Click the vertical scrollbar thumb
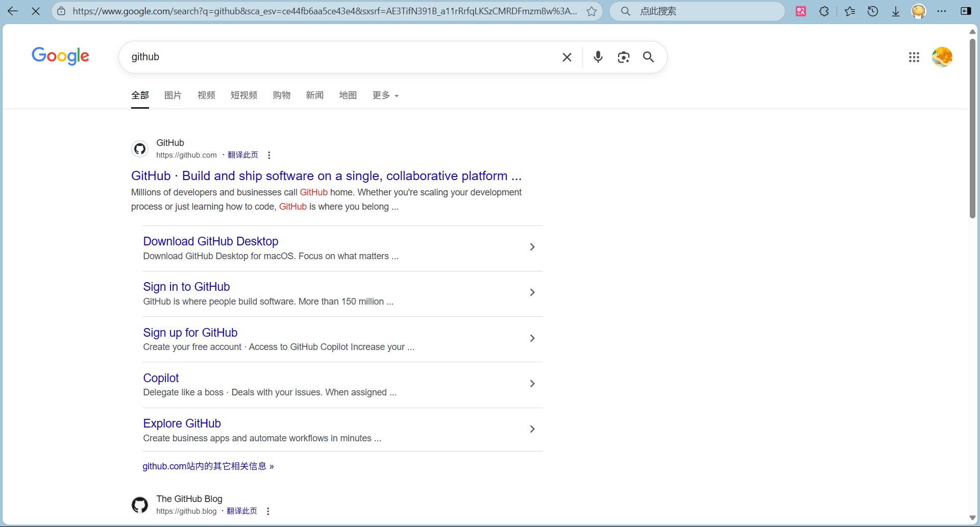Viewport: 980px width, 527px height. (x=972, y=128)
